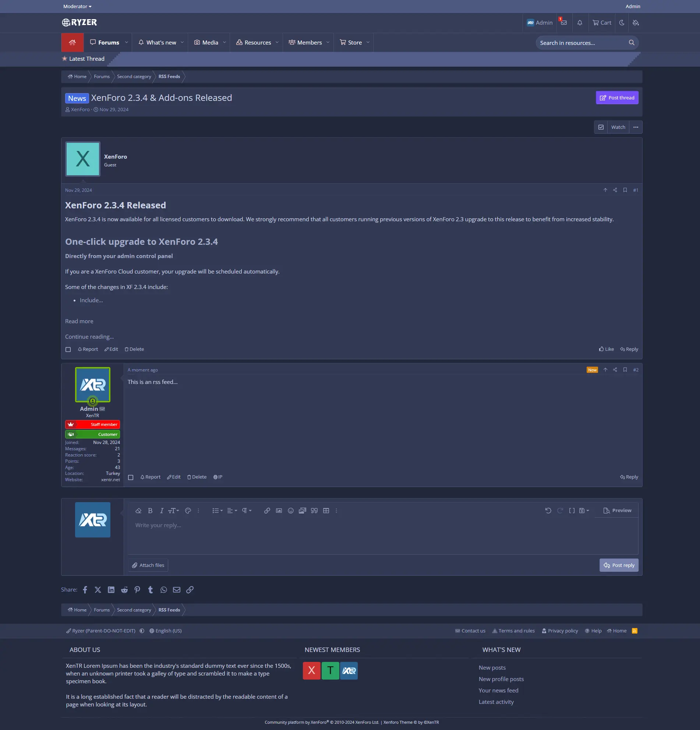
Task: Expand the Members menu arrow
Action: pos(328,42)
